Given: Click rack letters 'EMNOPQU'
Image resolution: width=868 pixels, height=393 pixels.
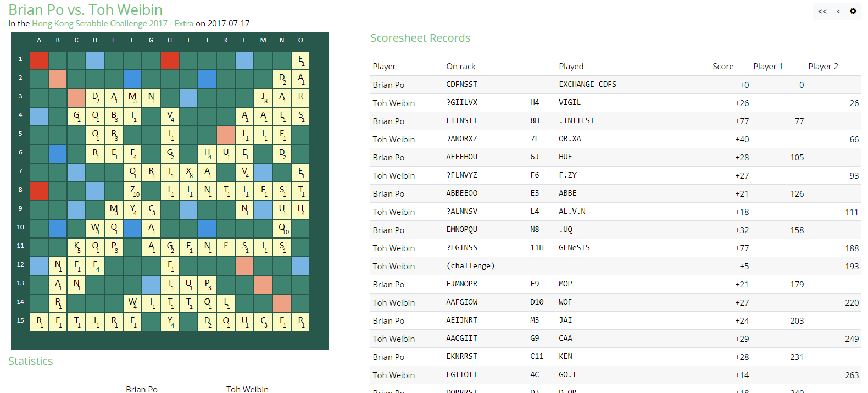Looking at the screenshot, I should (x=461, y=229).
